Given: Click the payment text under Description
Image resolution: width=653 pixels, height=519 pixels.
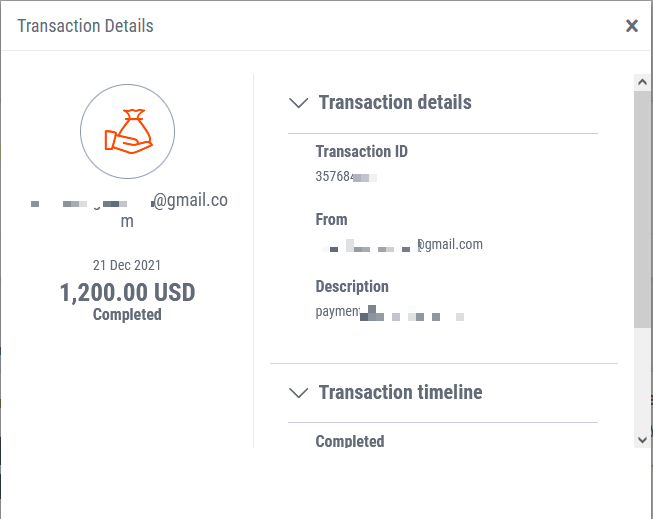Looking at the screenshot, I should (388, 312).
